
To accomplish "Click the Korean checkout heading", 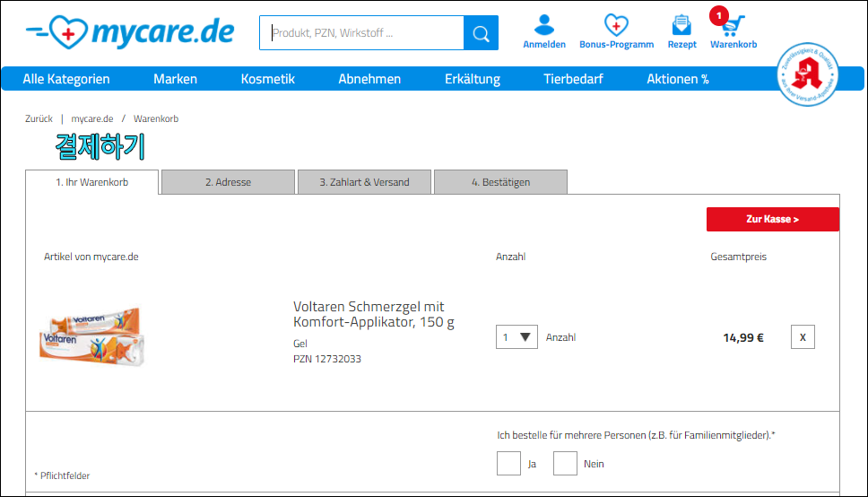I will (x=100, y=147).
